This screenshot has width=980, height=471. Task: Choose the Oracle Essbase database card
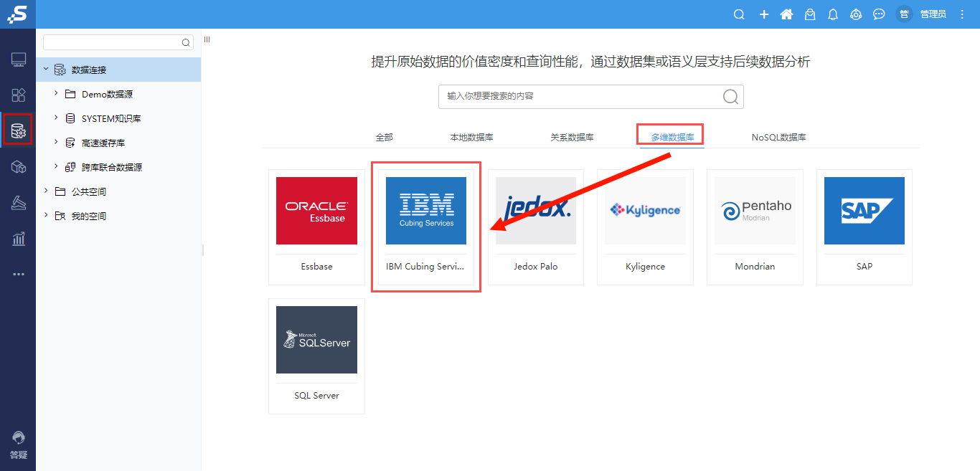click(316, 227)
